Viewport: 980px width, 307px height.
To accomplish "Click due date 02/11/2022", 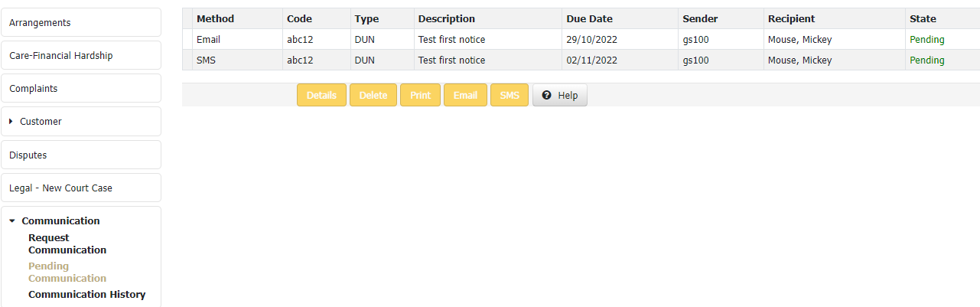I will point(591,60).
